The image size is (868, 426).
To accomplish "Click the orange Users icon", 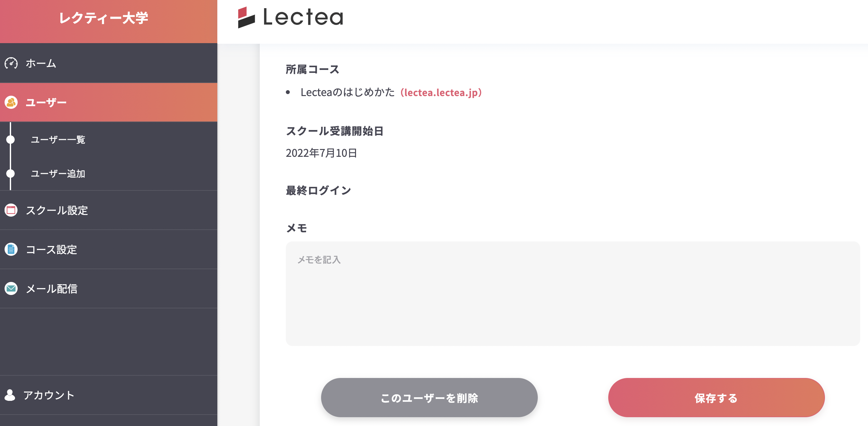I will [11, 102].
